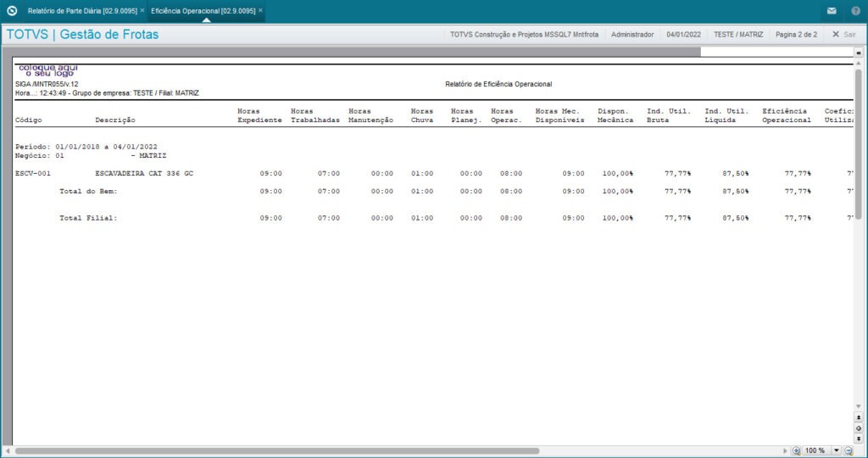Click the zoom in magnifier icon
The image size is (868, 458).
pyautogui.click(x=796, y=451)
